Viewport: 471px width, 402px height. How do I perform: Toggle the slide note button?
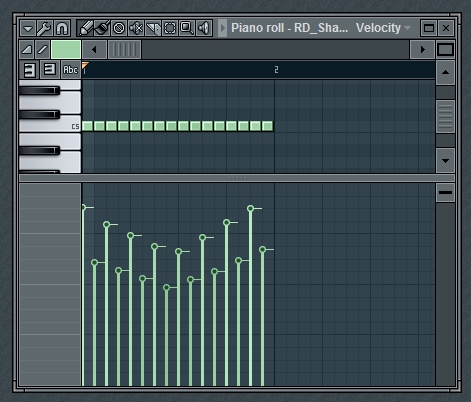tap(42, 50)
